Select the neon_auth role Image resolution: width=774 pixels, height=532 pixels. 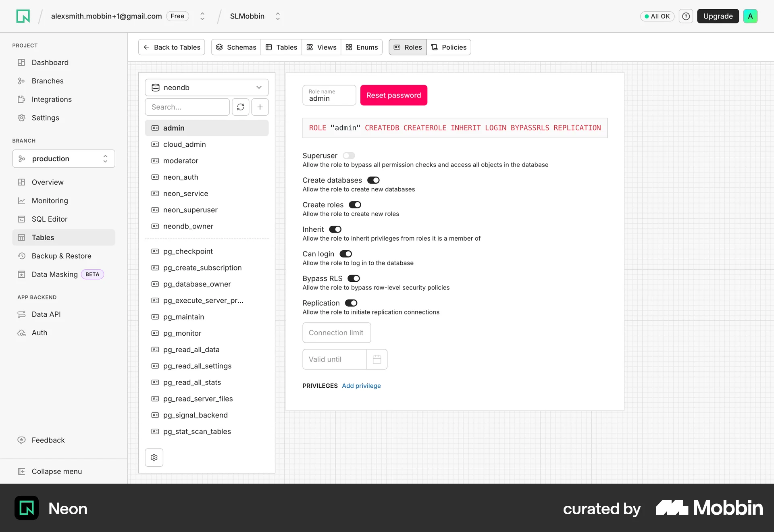pyautogui.click(x=207, y=177)
